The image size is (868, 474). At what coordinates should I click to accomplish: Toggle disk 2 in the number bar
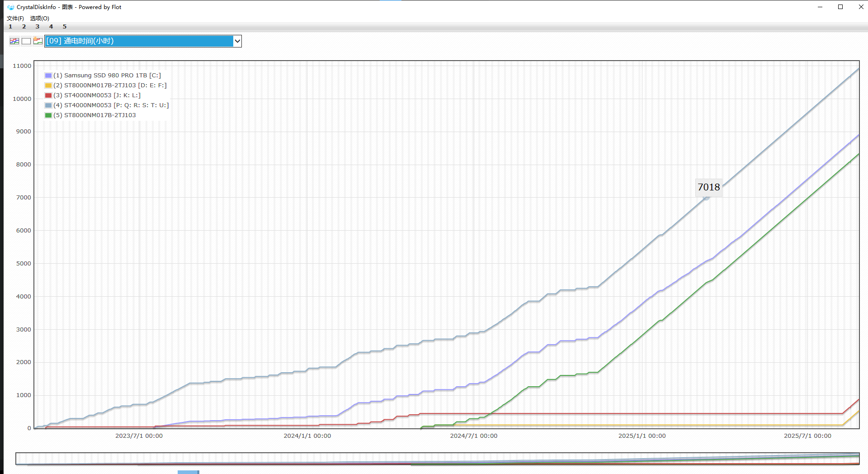click(24, 27)
